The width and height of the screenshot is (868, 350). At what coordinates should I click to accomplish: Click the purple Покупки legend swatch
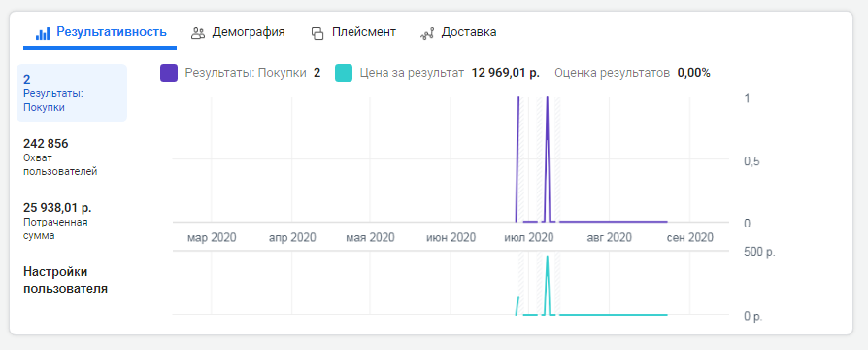tap(169, 73)
